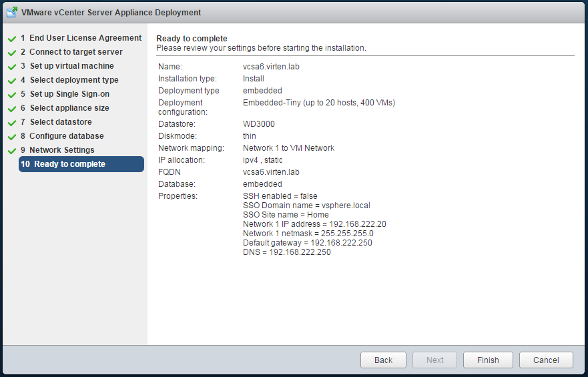
Task: Click green checkmark beside Select datastore
Action: [12, 123]
